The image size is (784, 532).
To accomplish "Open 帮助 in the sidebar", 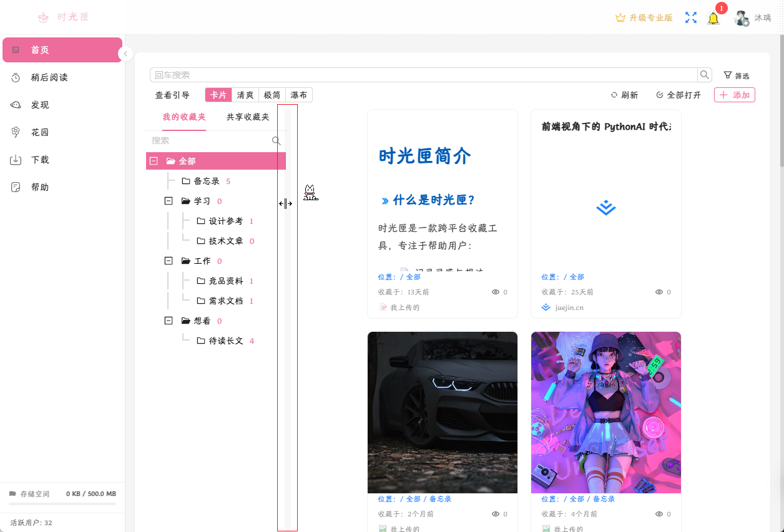I will tap(62, 187).
